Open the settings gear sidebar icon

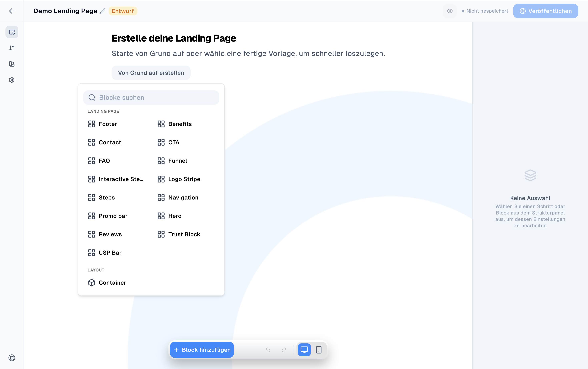12,80
